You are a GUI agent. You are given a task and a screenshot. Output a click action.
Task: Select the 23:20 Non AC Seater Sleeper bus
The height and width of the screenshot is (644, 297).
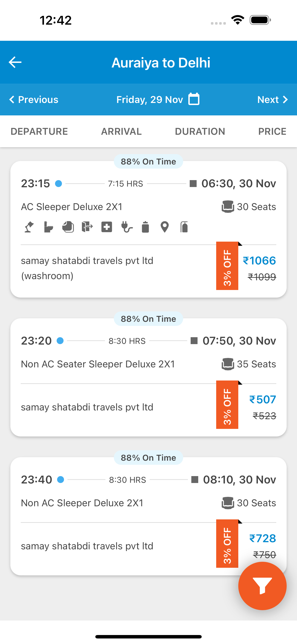coord(148,377)
